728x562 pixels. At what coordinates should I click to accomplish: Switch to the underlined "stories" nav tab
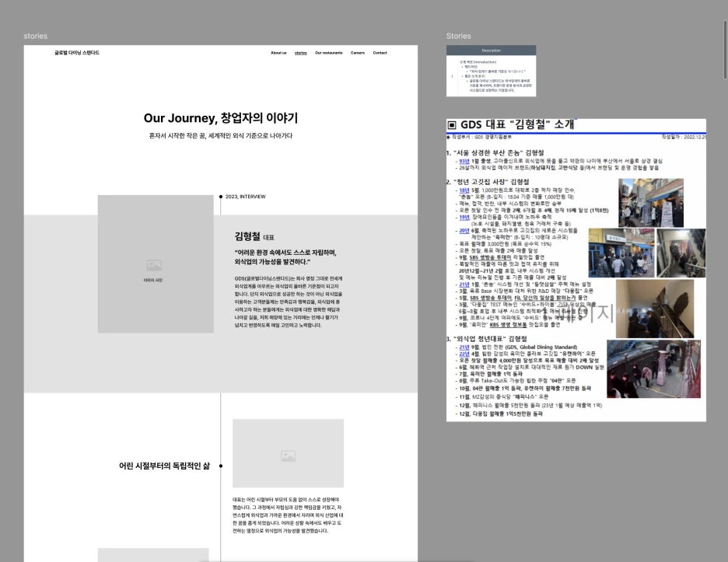[x=301, y=53]
